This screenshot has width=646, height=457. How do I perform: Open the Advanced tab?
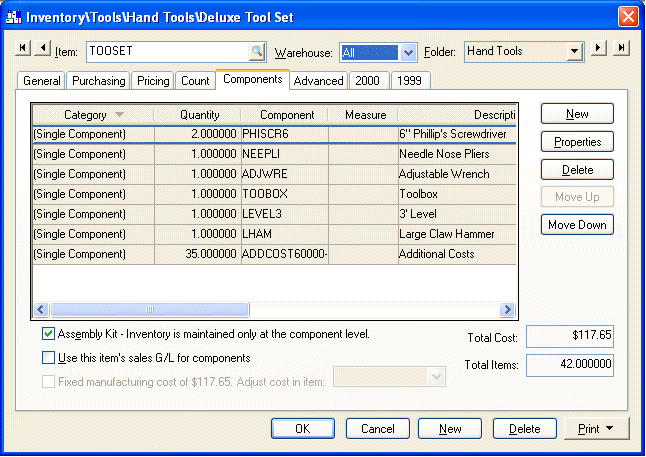coord(318,81)
